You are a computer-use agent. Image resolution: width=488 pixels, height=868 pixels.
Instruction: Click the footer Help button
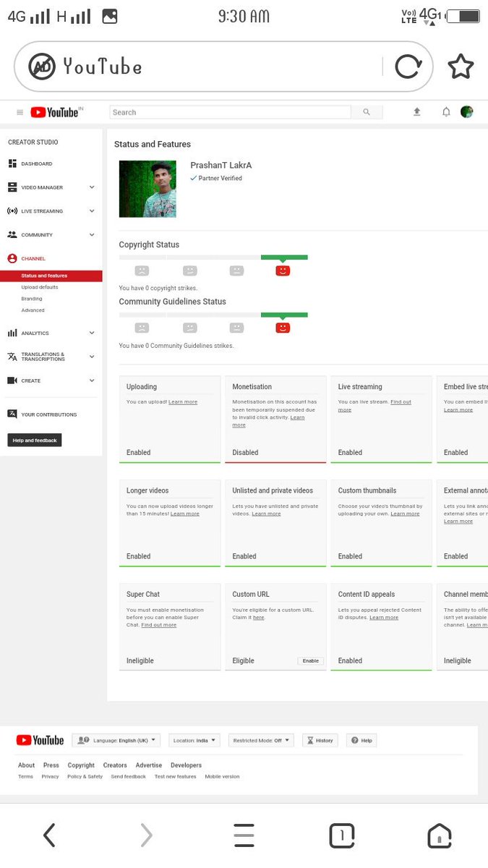[362, 741]
